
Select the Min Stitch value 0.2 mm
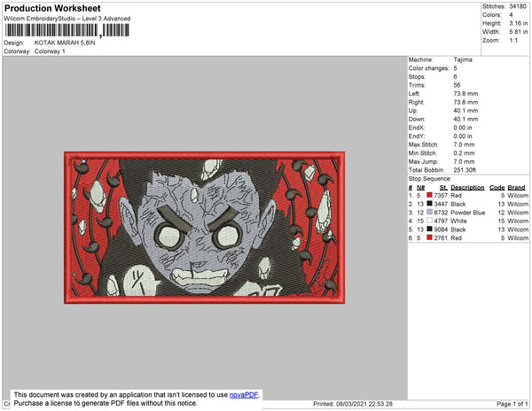(x=464, y=153)
